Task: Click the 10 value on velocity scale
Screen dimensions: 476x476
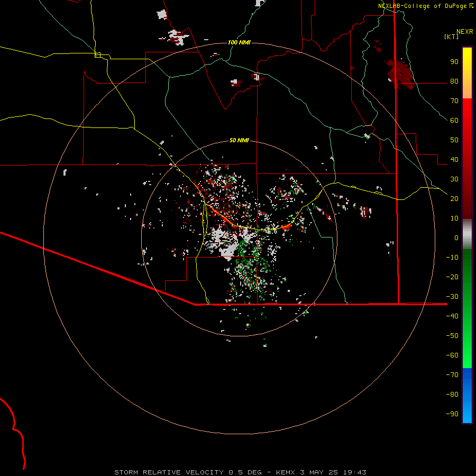Action: click(x=454, y=218)
